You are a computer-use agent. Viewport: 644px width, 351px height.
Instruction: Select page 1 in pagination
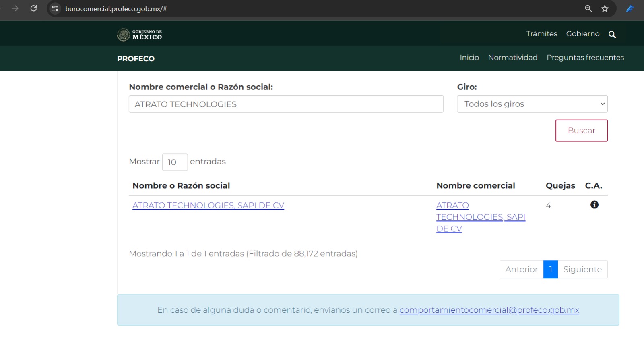(x=550, y=269)
